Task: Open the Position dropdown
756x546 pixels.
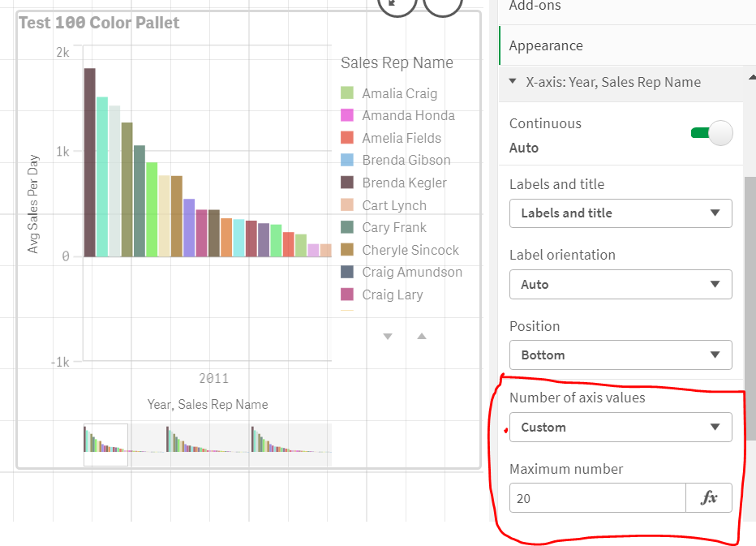Action: click(621, 355)
